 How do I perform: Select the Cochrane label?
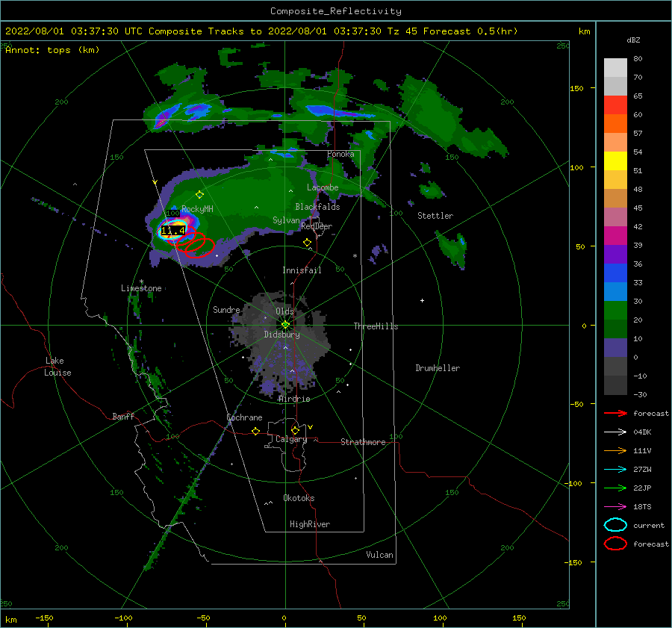coord(244,417)
